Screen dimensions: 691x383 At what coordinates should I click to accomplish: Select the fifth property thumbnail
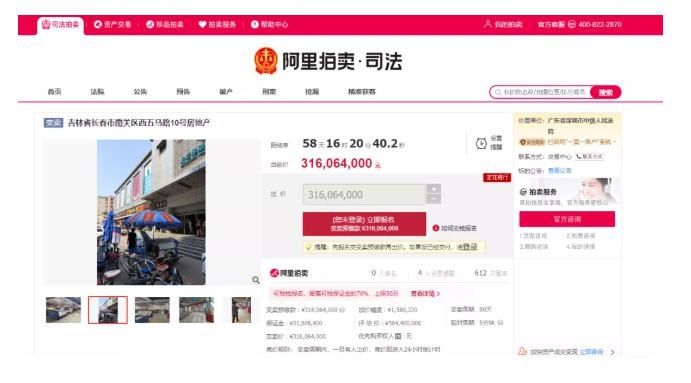pos(241,310)
